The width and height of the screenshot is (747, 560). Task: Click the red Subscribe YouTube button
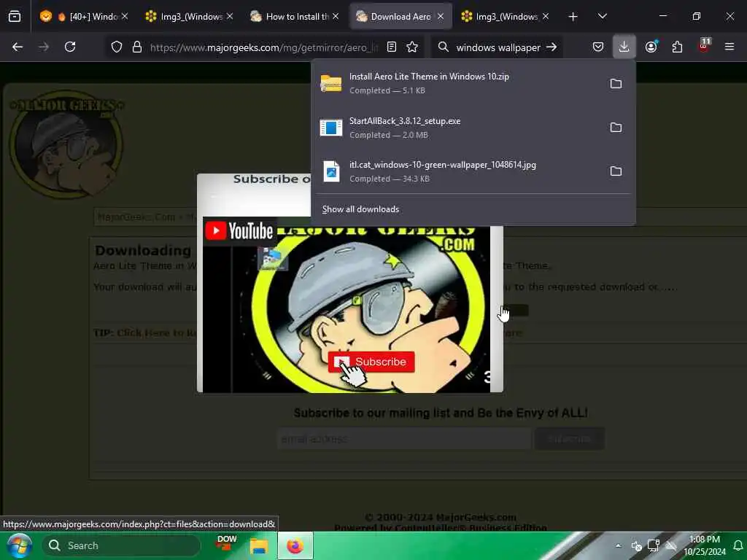[x=371, y=362]
